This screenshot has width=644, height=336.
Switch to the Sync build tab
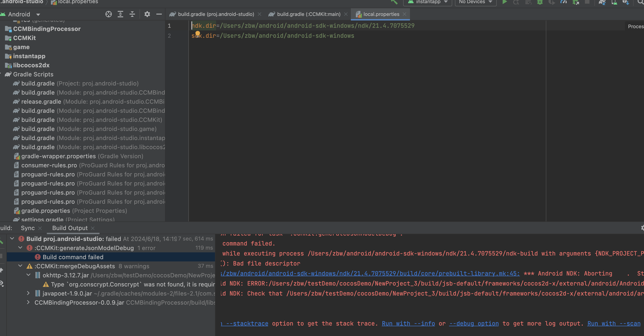tap(28, 228)
